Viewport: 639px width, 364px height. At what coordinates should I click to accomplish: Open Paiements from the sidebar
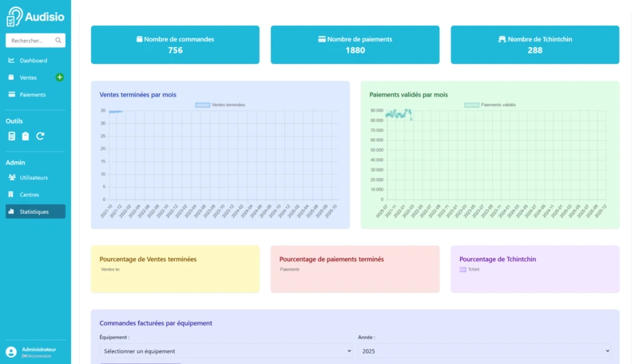tap(32, 95)
